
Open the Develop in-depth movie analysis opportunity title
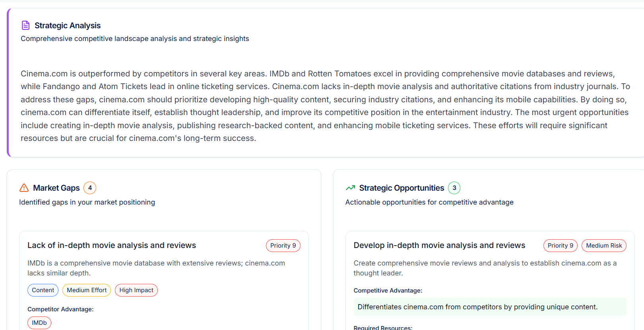click(439, 245)
